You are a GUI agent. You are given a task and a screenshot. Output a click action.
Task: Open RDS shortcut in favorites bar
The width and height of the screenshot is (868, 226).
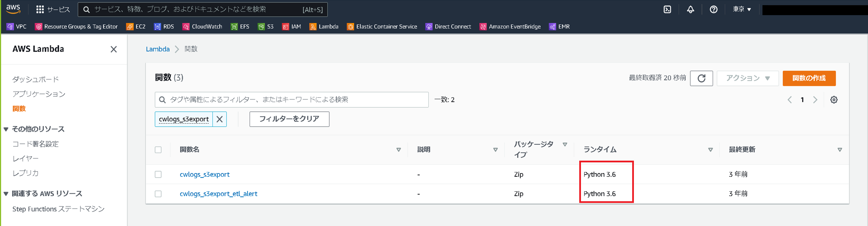pyautogui.click(x=164, y=26)
